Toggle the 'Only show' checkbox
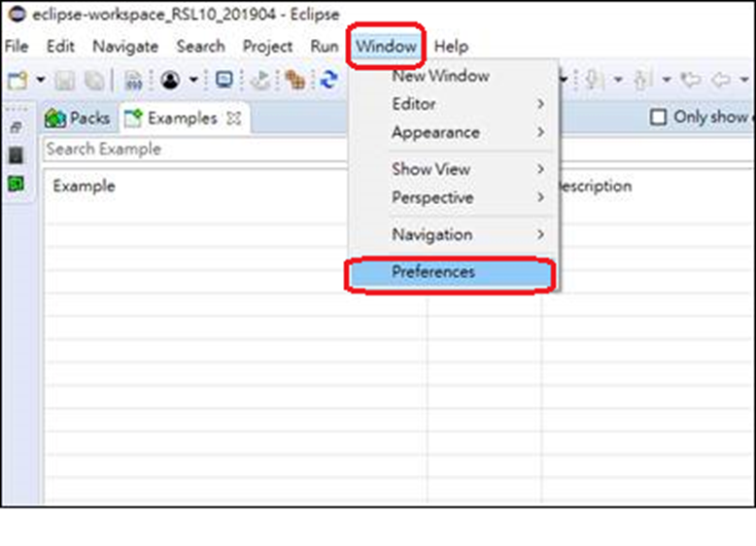Image resolution: width=756 pixels, height=546 pixels. 658,117
